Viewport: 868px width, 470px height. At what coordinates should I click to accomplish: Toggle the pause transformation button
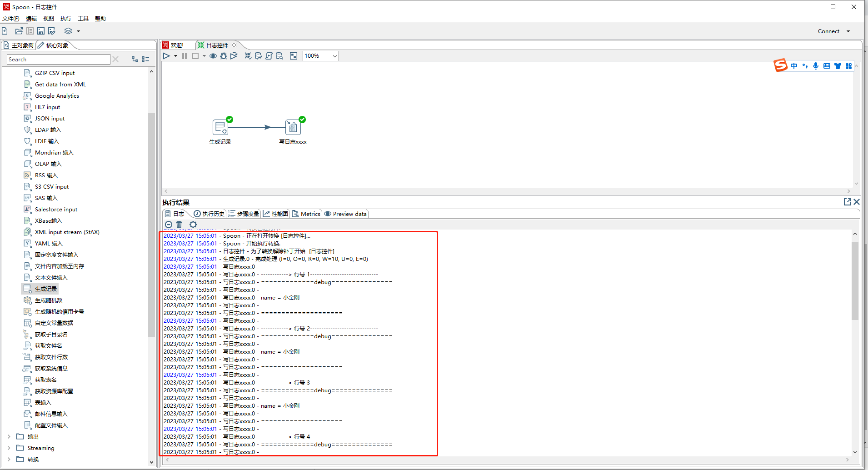[185, 56]
